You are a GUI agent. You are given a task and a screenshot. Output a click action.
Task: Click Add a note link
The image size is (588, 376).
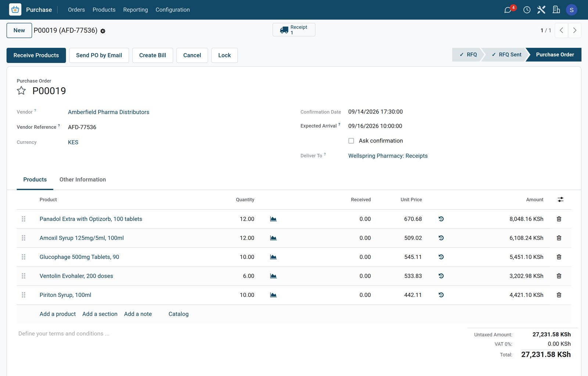point(138,314)
